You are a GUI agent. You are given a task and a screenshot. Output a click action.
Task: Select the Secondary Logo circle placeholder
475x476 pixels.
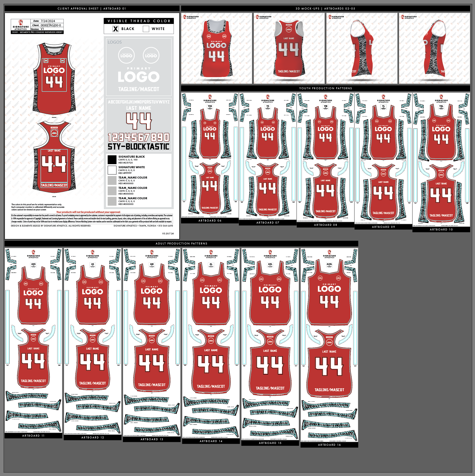[126, 55]
